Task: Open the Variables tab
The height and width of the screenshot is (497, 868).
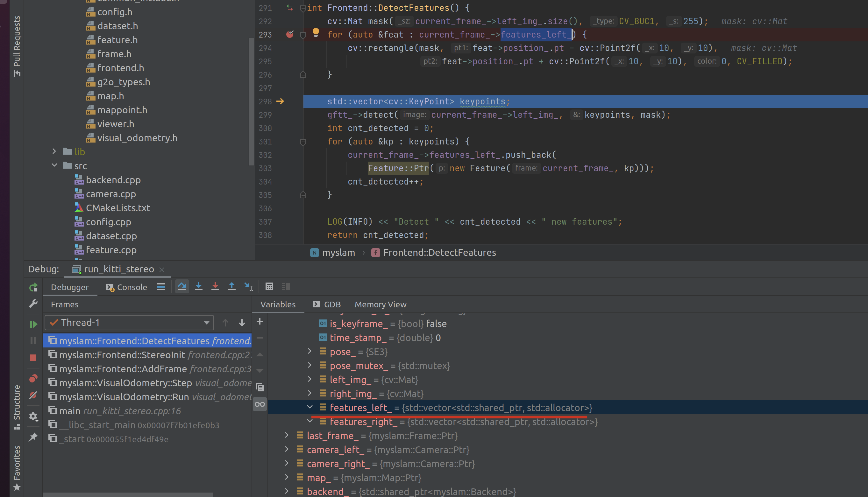Action: click(278, 304)
